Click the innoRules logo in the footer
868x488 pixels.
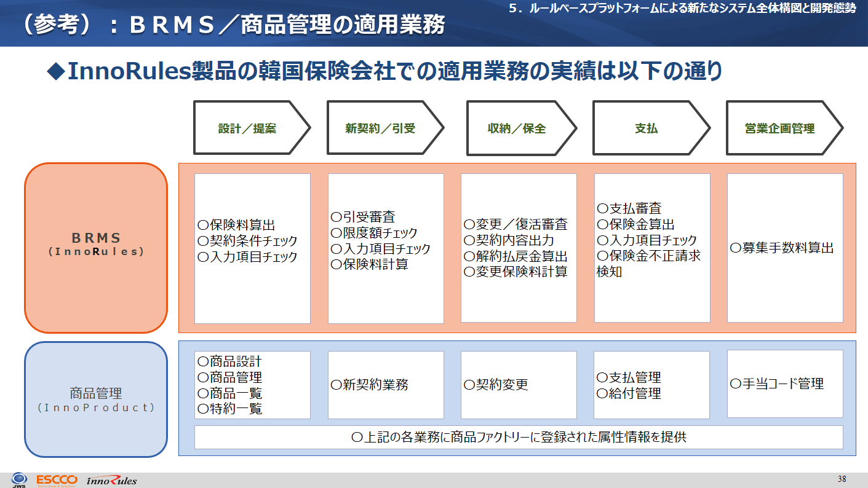click(111, 480)
